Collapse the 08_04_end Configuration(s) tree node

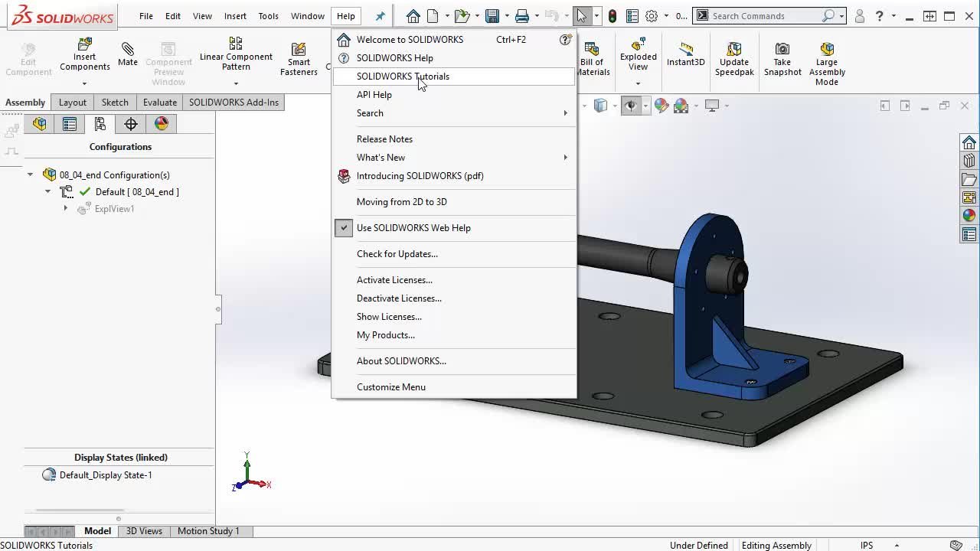31,175
